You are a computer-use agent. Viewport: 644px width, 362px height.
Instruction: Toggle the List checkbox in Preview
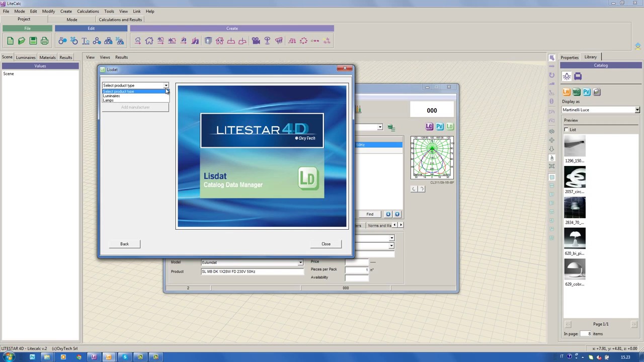[x=567, y=130]
